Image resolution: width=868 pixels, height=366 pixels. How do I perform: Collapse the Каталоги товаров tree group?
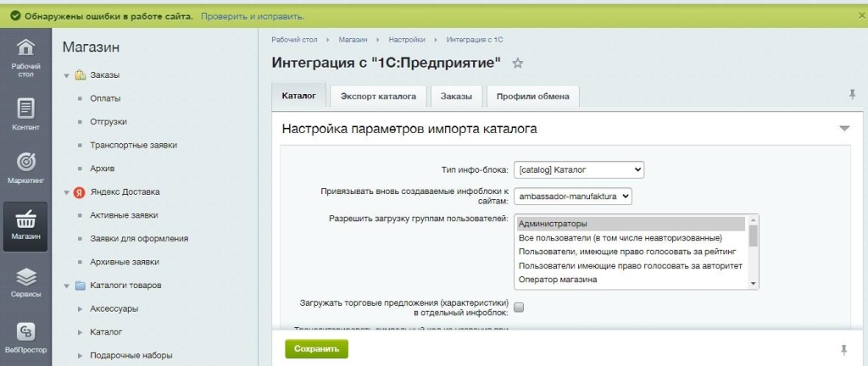click(66, 286)
